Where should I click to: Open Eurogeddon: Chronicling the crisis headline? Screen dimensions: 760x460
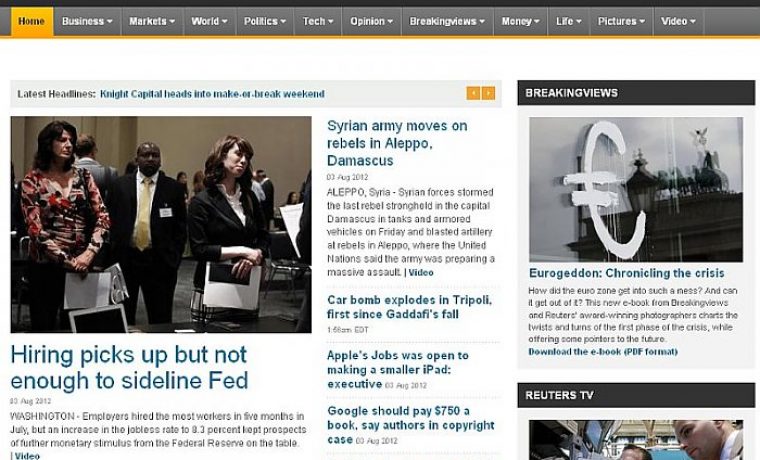click(x=627, y=273)
